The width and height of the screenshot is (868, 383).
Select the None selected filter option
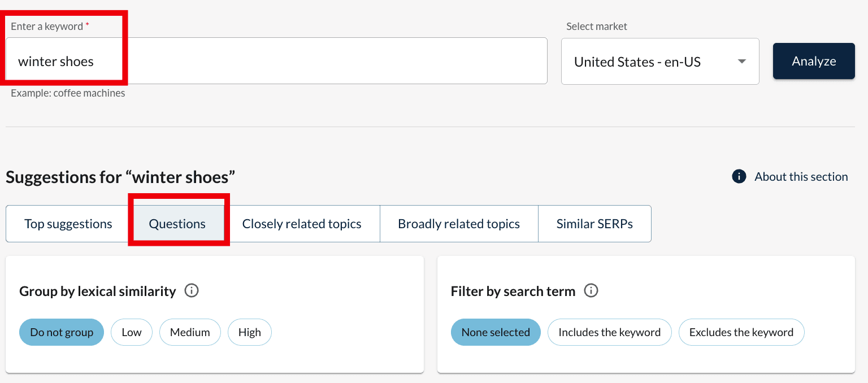(496, 332)
